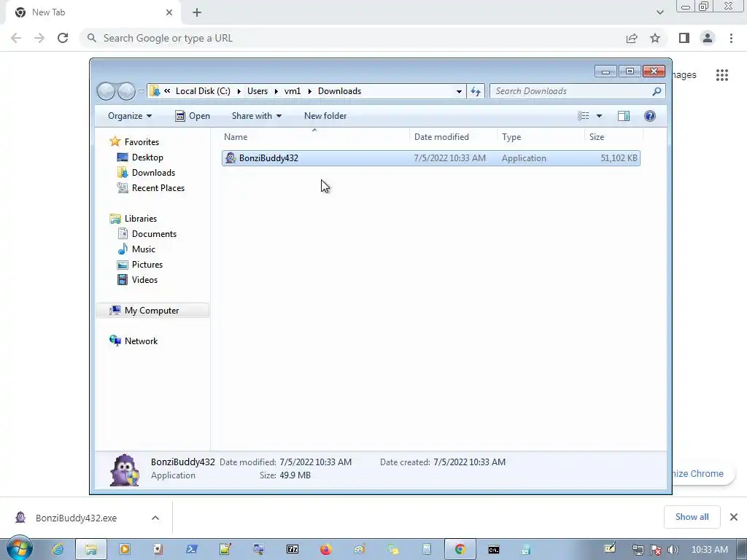Reload the Chrome page
The image size is (747, 560).
(x=63, y=38)
